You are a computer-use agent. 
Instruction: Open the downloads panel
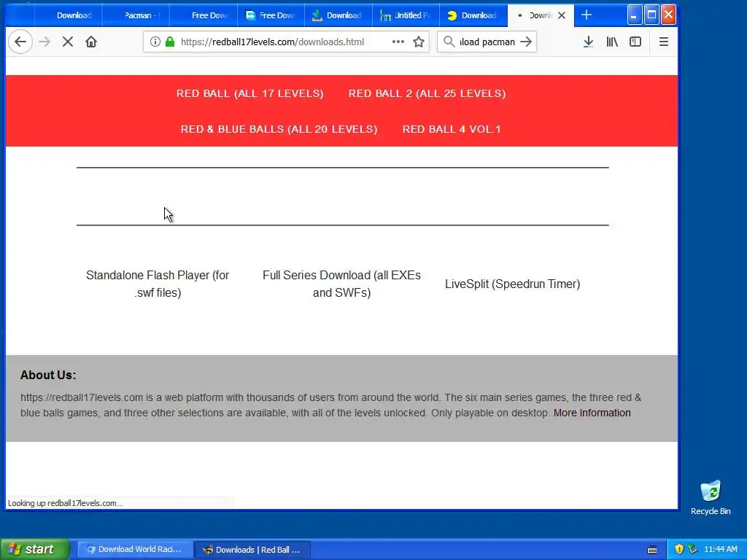(589, 42)
